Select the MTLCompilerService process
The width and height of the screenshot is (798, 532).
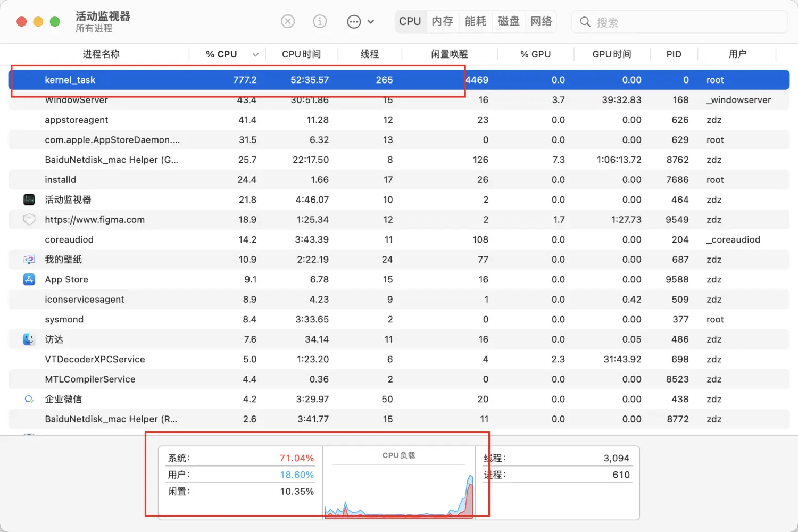pos(90,379)
